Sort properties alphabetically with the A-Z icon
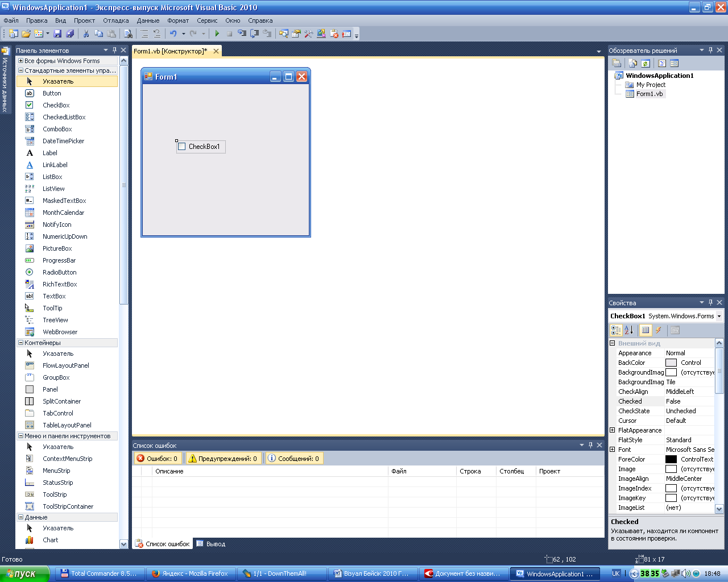Image resolution: width=728 pixels, height=582 pixels. click(x=629, y=330)
